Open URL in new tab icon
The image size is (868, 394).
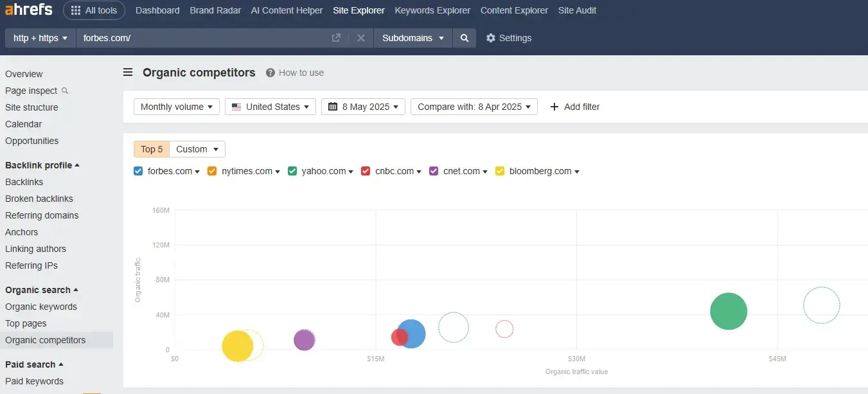tap(336, 38)
